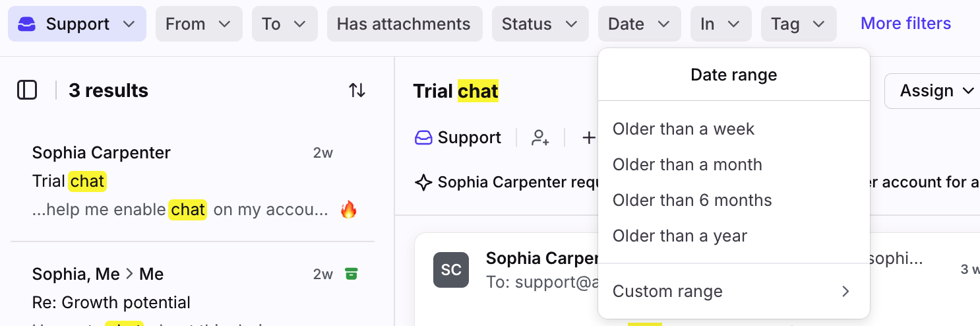The height and width of the screenshot is (326, 980).
Task: Toggle the Has attachments filter
Action: 404,24
